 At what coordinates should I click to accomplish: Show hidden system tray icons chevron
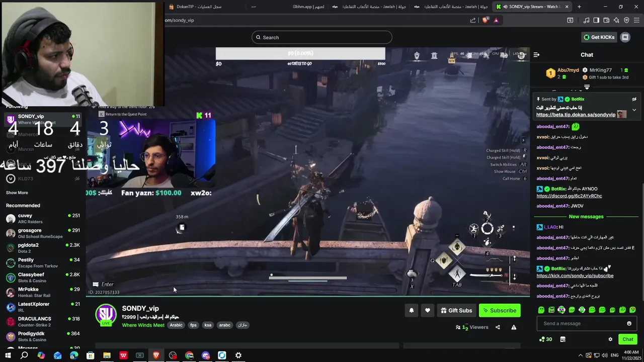pos(580,355)
